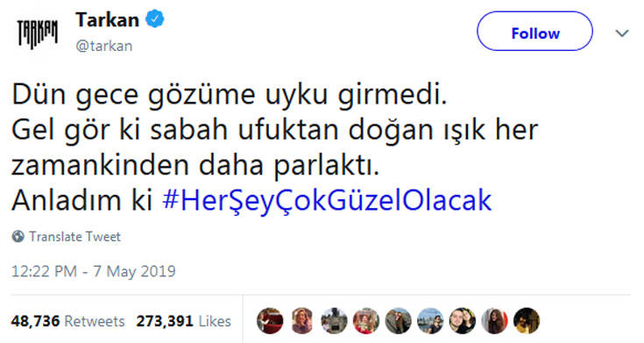This screenshot has width=644, height=343.
Task: Open the fourth liker's avatar
Action: click(366, 321)
